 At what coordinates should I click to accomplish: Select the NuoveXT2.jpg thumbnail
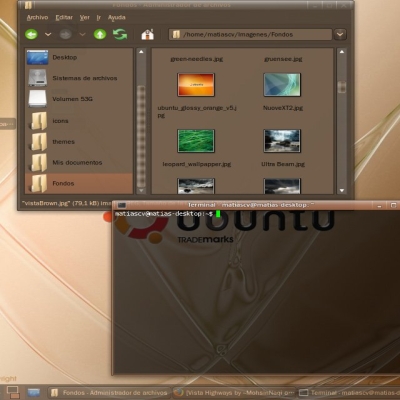click(x=282, y=85)
